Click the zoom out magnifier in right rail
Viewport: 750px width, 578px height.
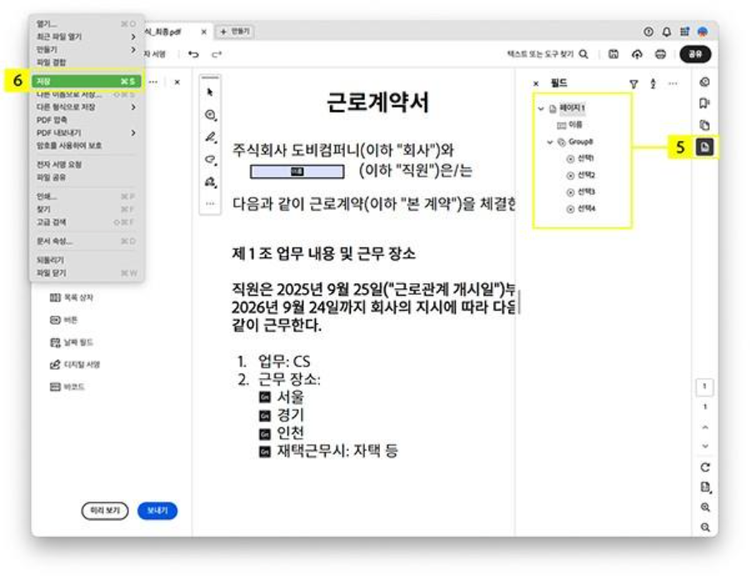coord(705,527)
